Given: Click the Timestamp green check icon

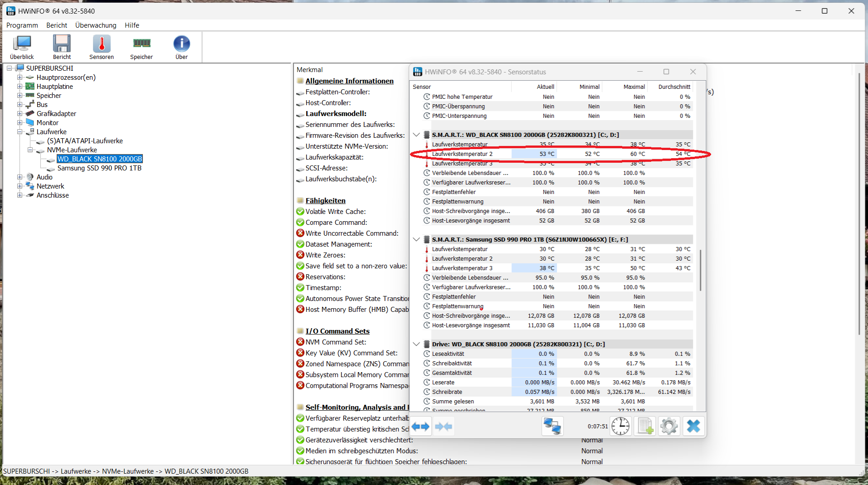Looking at the screenshot, I should (x=300, y=288).
